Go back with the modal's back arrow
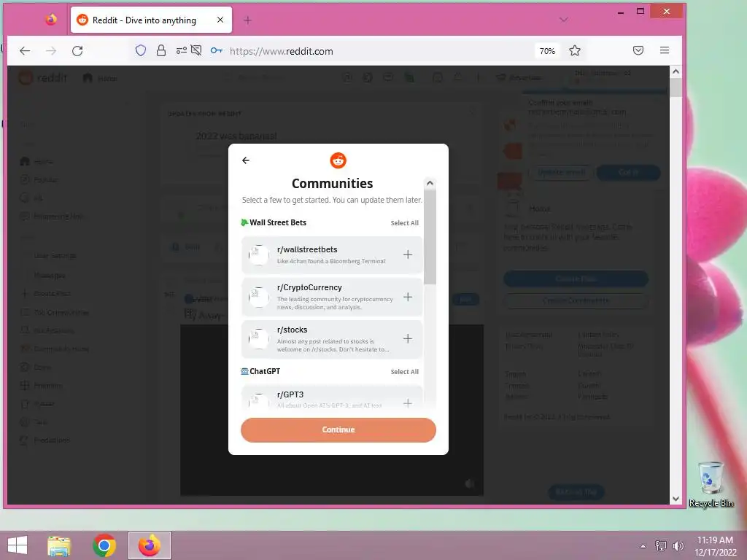This screenshot has width=747, height=560. (x=246, y=160)
